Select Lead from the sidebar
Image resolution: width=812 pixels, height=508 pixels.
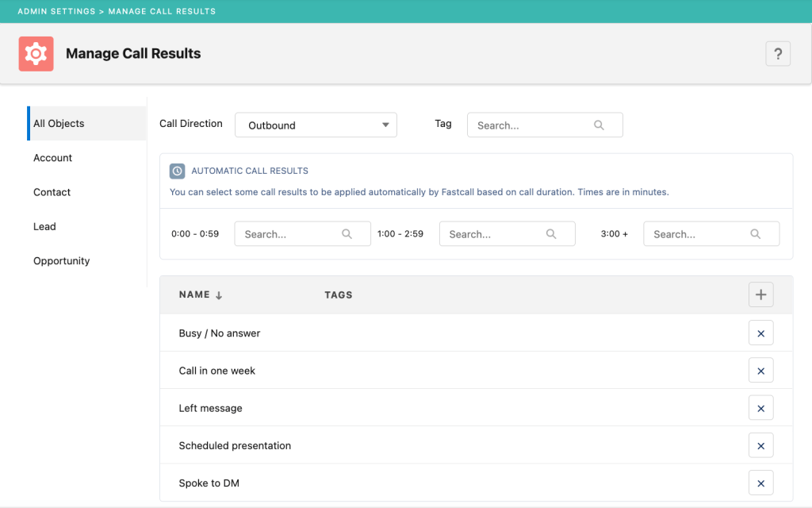[44, 226]
